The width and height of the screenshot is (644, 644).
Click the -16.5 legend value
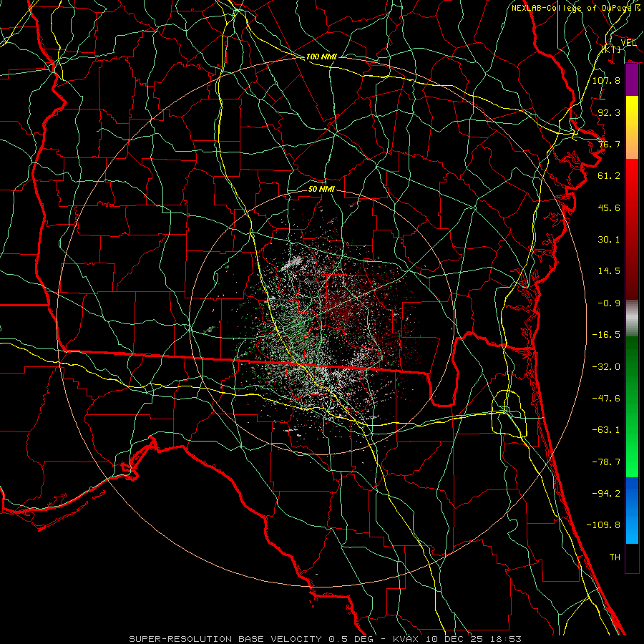[606, 335]
